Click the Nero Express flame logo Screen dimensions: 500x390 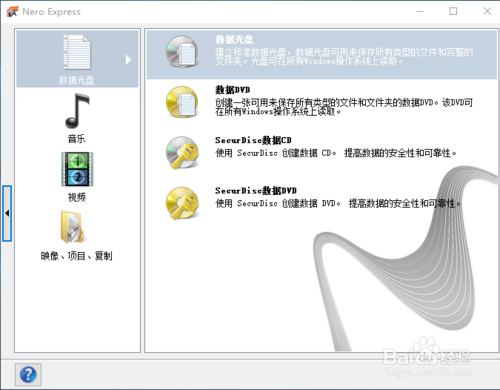click(13, 12)
